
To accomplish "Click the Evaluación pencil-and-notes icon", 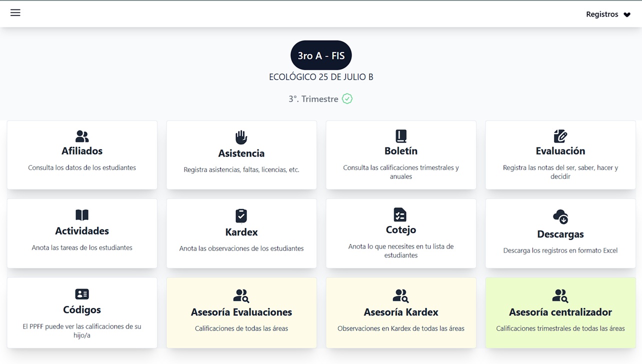I will 560,136.
